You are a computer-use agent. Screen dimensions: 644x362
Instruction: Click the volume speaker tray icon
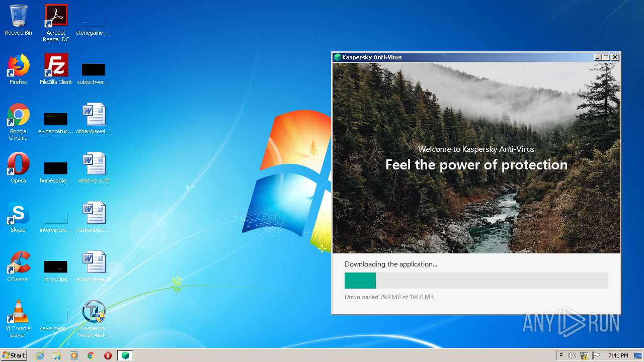[572, 355]
